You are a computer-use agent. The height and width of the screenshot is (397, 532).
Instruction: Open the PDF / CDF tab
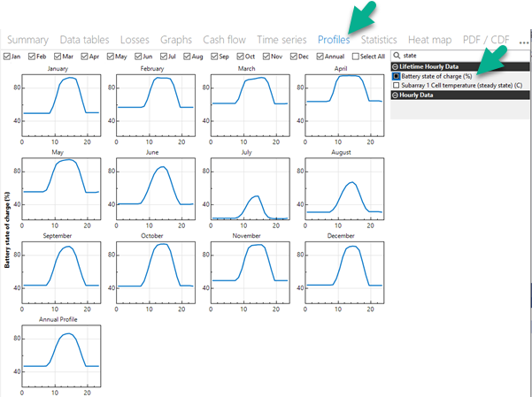(486, 40)
